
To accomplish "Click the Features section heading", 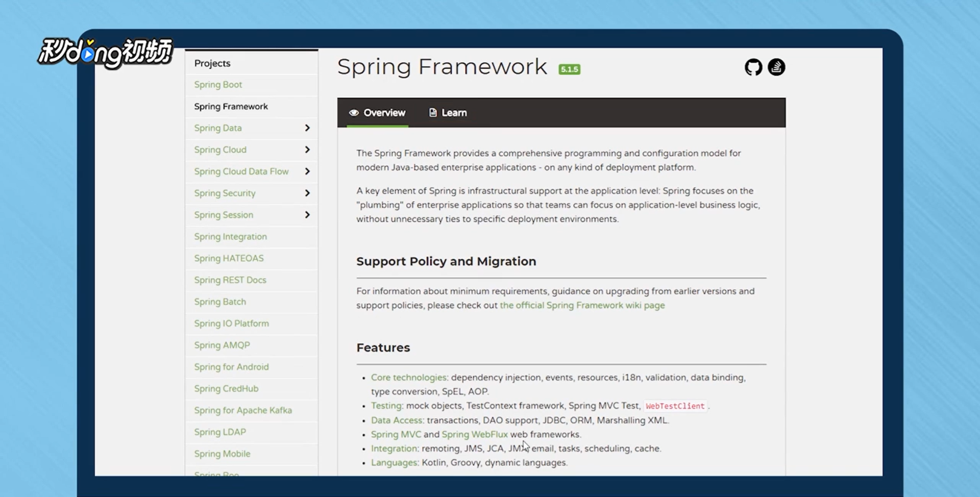I will coord(383,347).
